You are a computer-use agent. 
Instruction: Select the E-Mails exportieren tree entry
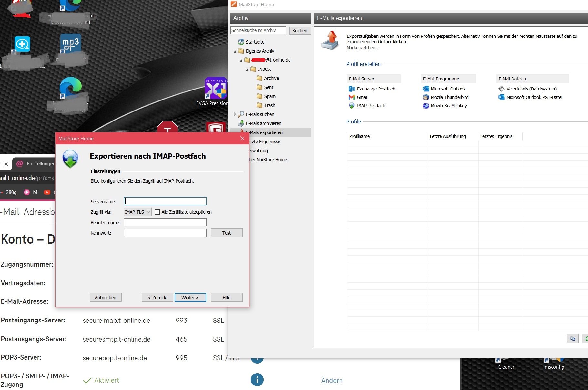(271, 132)
